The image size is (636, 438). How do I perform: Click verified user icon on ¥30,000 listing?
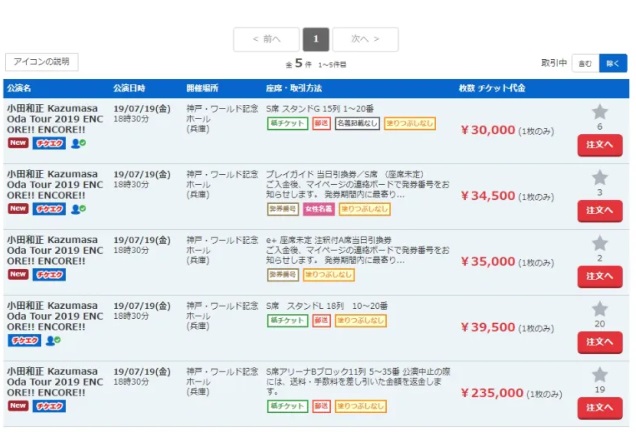78,143
